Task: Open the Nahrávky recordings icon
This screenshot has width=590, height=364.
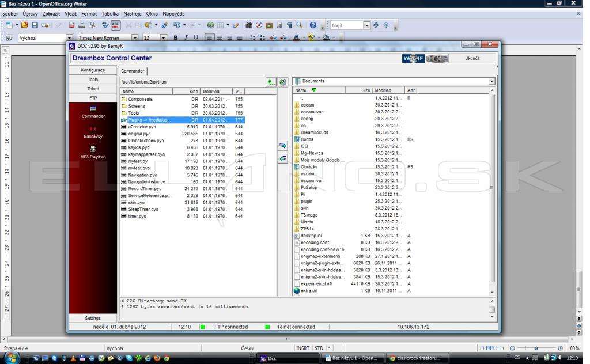Action: point(93,132)
